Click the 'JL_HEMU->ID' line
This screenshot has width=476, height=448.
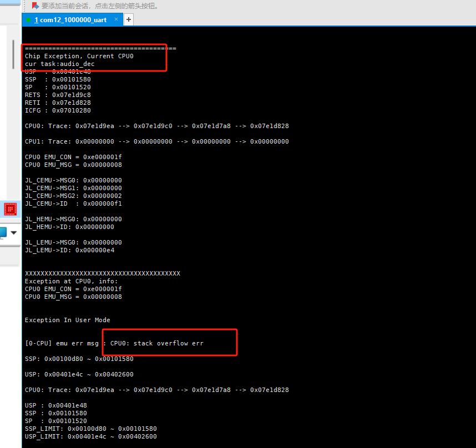click(x=69, y=227)
